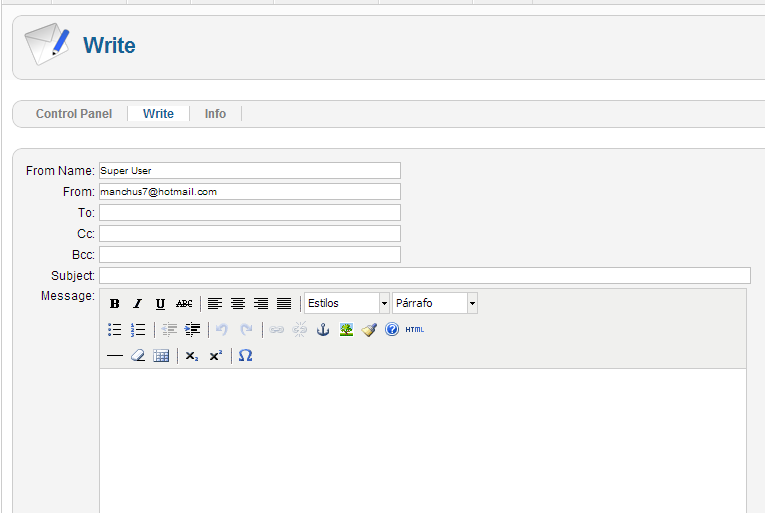Screen dimensions: 765x513
Task: Toggle italic text formatting
Action: 138,304
